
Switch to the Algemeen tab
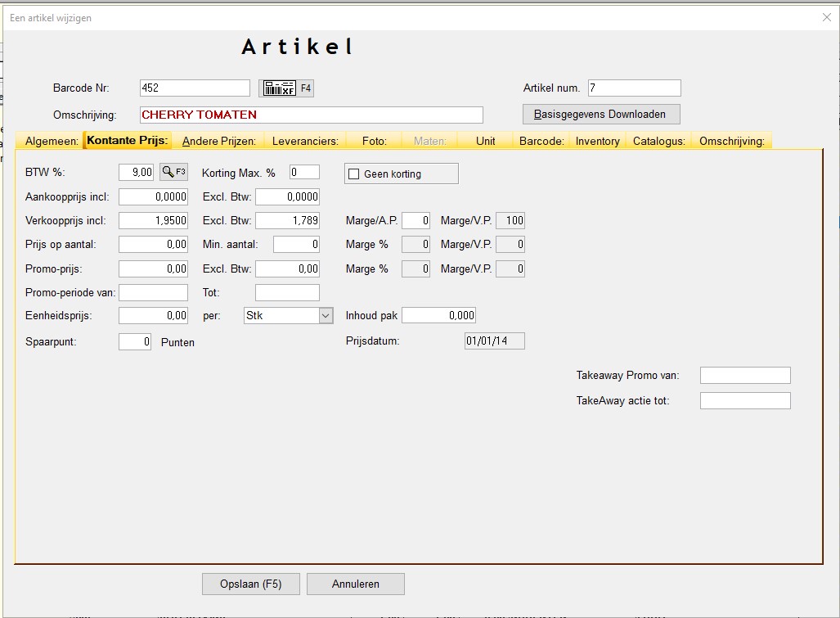coord(52,141)
